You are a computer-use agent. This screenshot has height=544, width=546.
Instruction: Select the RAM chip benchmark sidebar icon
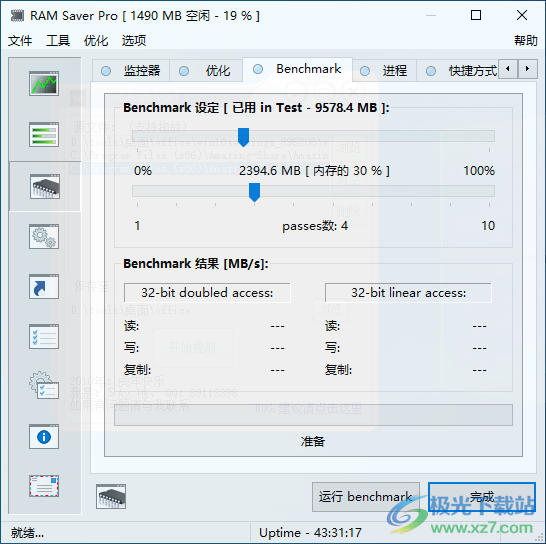[45, 187]
